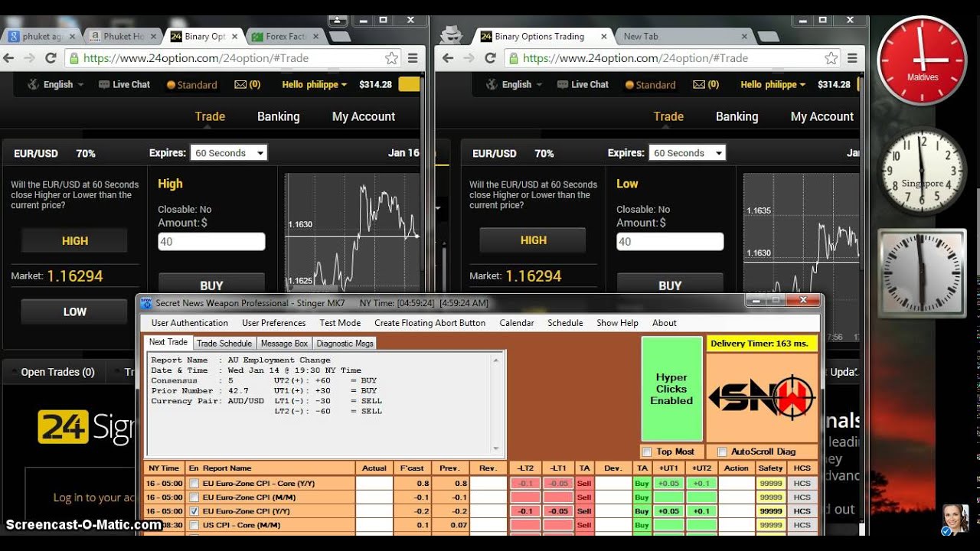The image size is (980, 551).
Task: Open Chrome menu in right browser window
Action: point(852,58)
